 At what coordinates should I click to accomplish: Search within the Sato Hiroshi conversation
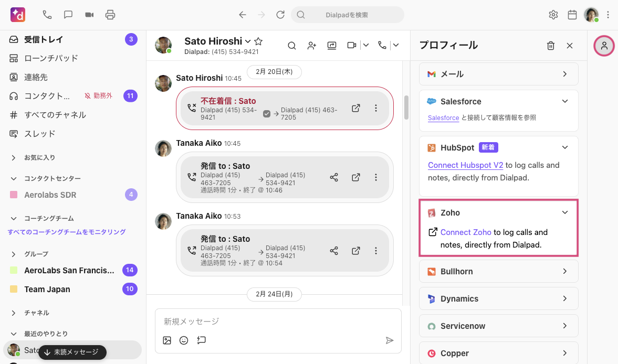coord(291,46)
